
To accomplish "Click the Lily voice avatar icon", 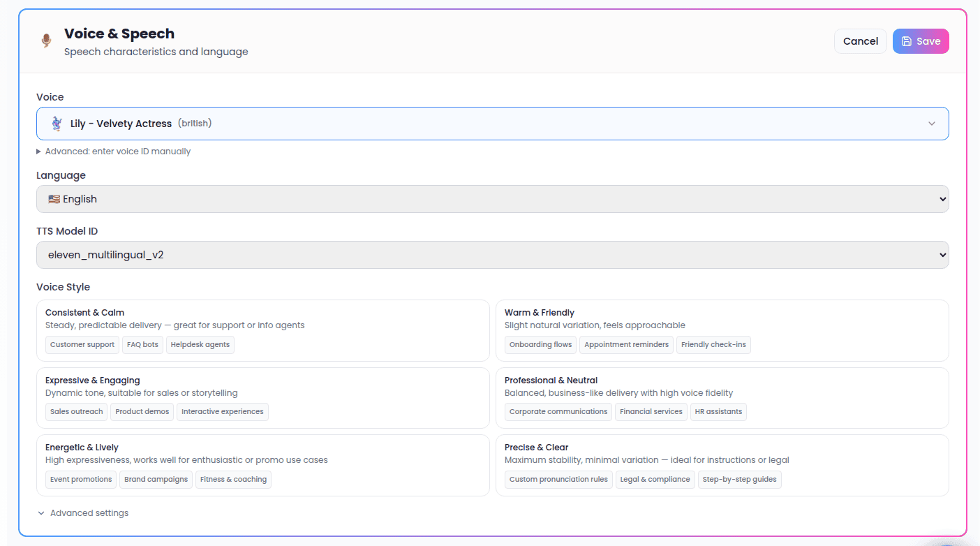I will click(x=57, y=124).
